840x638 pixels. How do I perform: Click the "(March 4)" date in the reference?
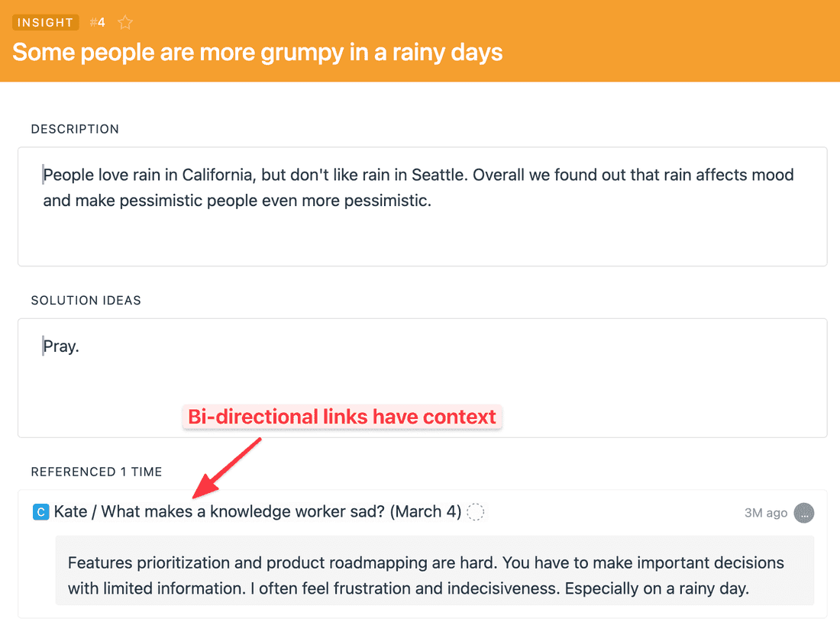tap(425, 511)
